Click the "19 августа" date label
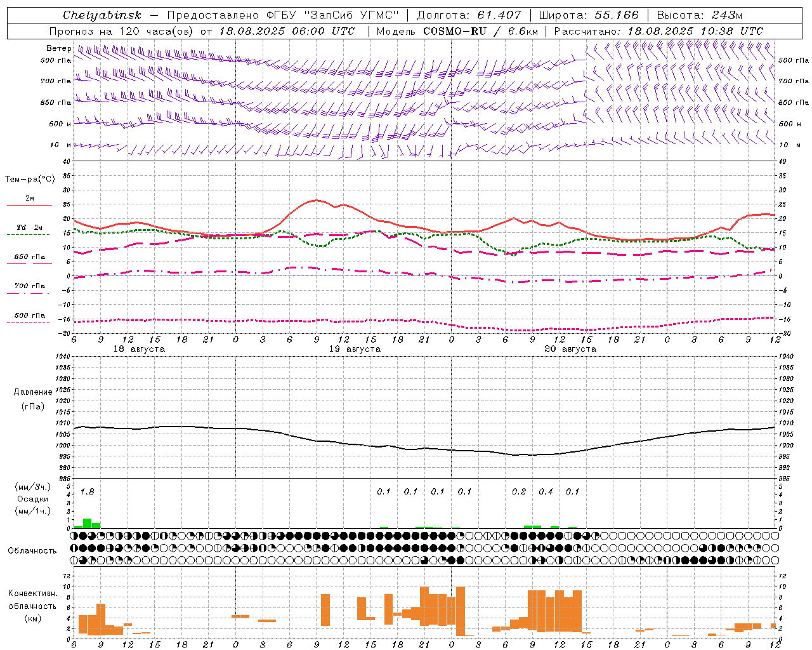 click(x=355, y=349)
